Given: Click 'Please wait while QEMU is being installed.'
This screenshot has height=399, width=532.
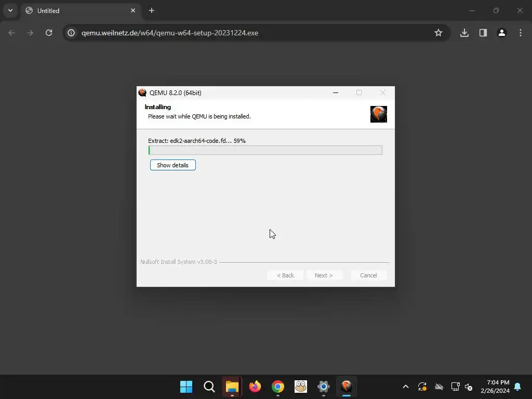Looking at the screenshot, I should pyautogui.click(x=199, y=116).
